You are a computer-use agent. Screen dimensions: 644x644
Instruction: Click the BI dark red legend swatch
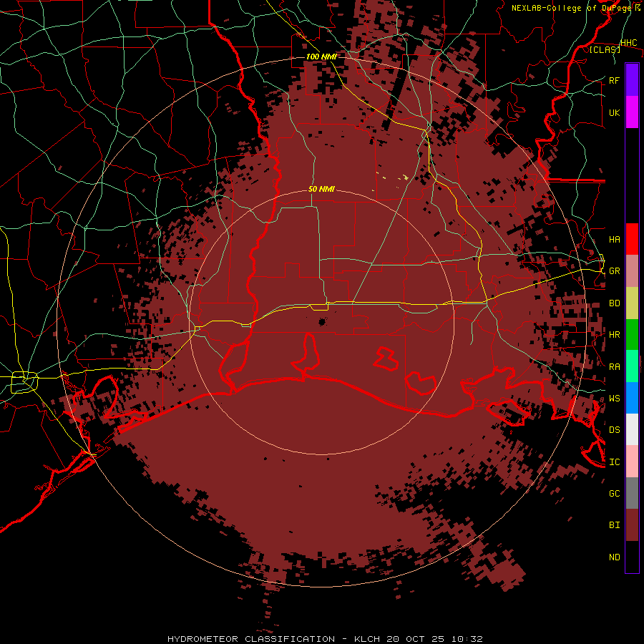click(x=632, y=525)
